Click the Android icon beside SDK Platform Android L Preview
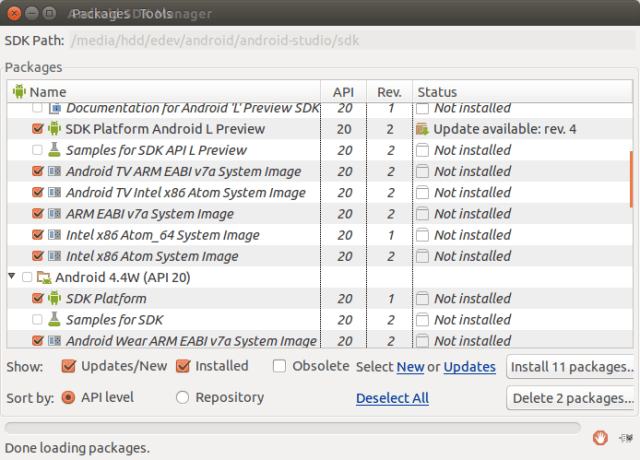This screenshot has width=640, height=460. tap(54, 129)
